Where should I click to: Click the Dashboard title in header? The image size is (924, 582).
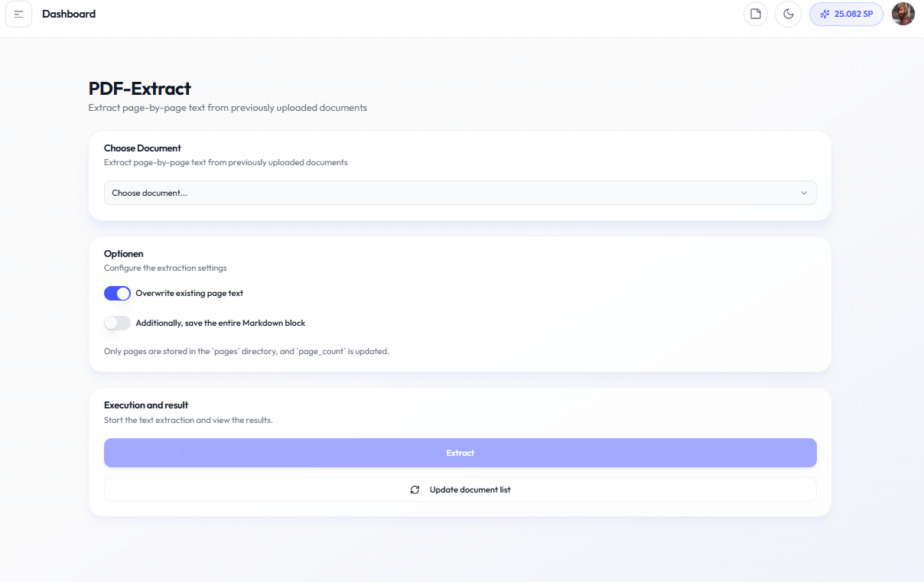(69, 14)
